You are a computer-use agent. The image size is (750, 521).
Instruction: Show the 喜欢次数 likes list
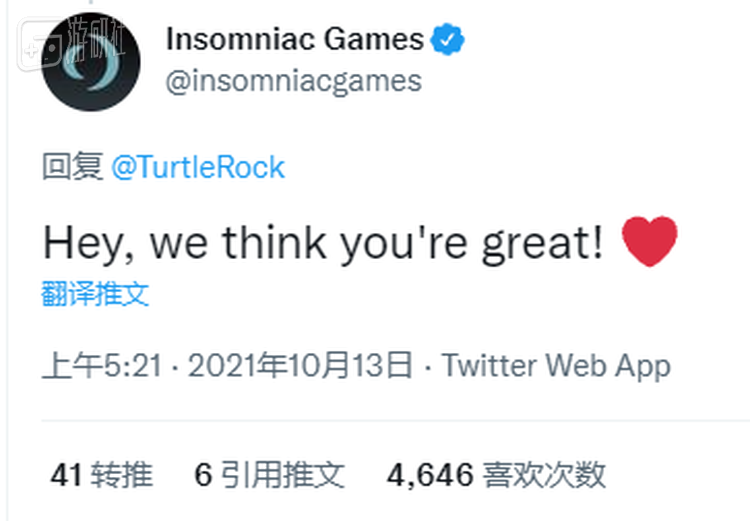(x=544, y=475)
